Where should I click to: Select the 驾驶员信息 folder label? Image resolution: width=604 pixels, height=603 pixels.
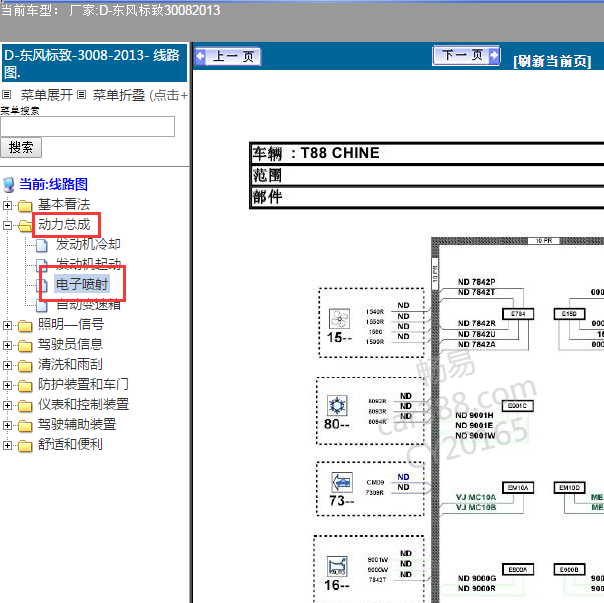(x=70, y=344)
